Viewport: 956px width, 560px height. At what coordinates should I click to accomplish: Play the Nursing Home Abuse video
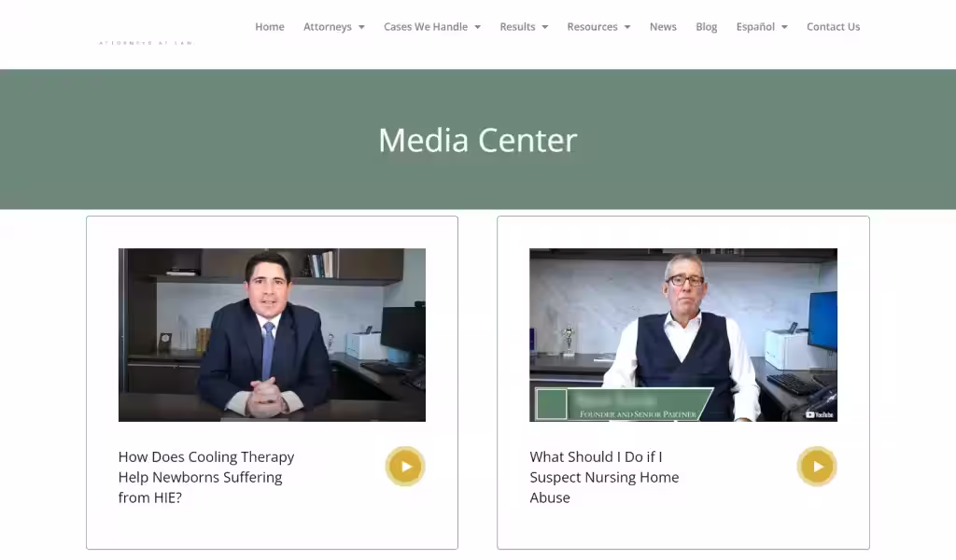click(x=817, y=467)
